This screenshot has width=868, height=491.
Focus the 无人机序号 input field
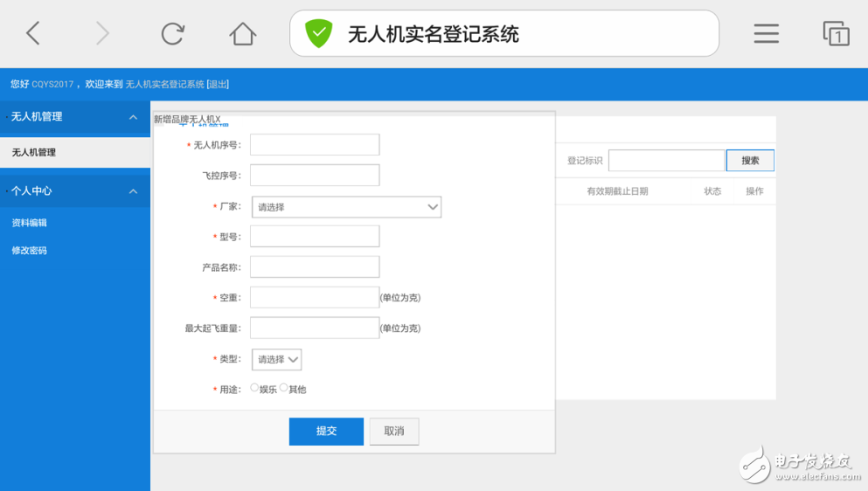pos(315,145)
